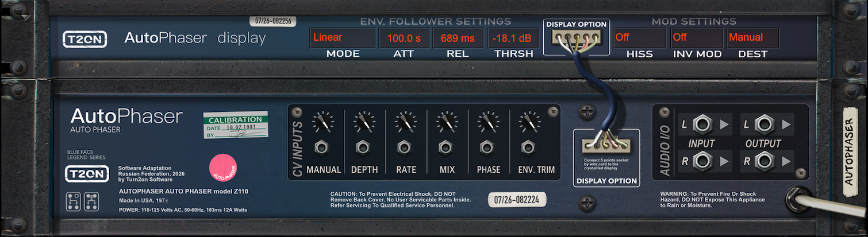Screen dimensions: 868x237
Task: Click the first routing diagram icon
Action: point(73,201)
